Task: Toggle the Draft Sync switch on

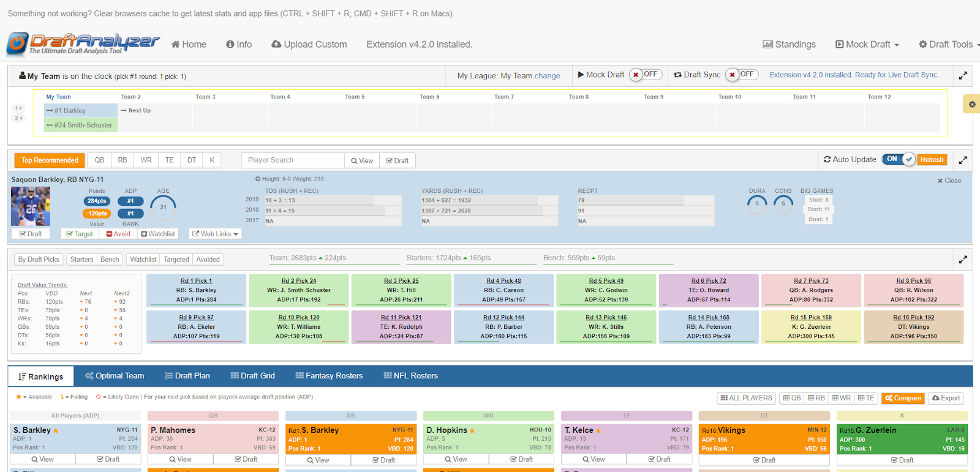Action: [x=742, y=75]
